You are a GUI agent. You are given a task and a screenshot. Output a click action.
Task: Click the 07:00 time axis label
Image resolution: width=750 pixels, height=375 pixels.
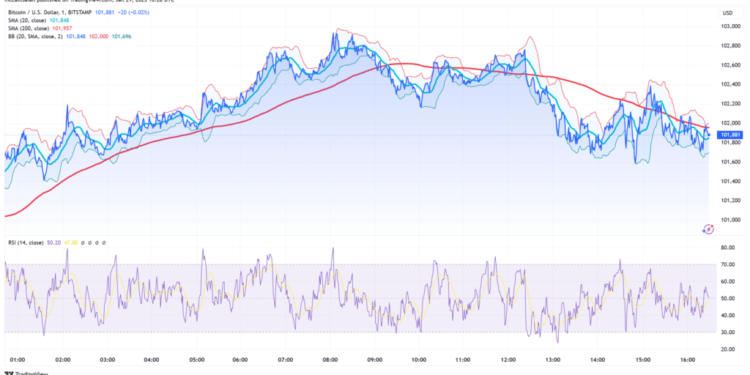286,359
